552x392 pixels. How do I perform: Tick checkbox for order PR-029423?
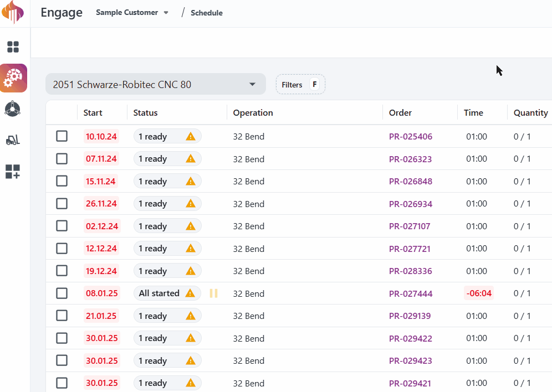pos(62,360)
